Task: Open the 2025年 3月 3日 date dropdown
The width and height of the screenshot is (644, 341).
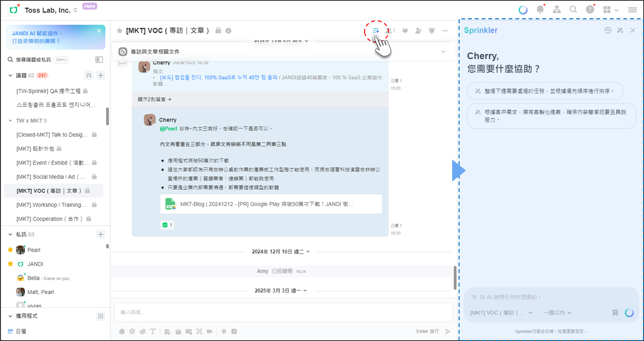Action: (x=281, y=291)
